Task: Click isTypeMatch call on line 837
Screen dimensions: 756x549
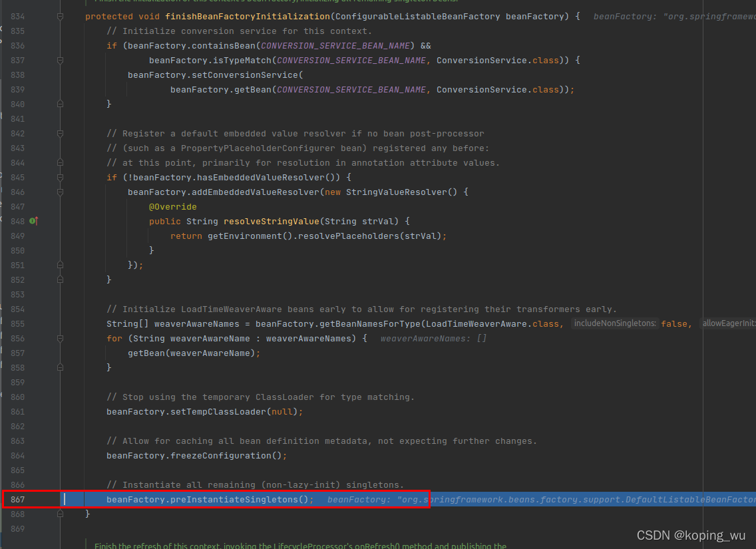Action: point(242,61)
